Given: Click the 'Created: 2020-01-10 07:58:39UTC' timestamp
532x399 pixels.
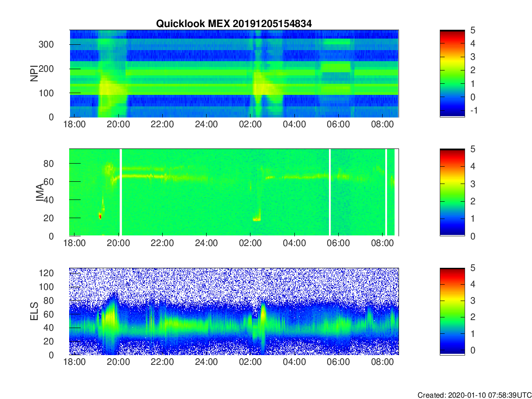Looking at the screenshot, I should click(x=474, y=395).
